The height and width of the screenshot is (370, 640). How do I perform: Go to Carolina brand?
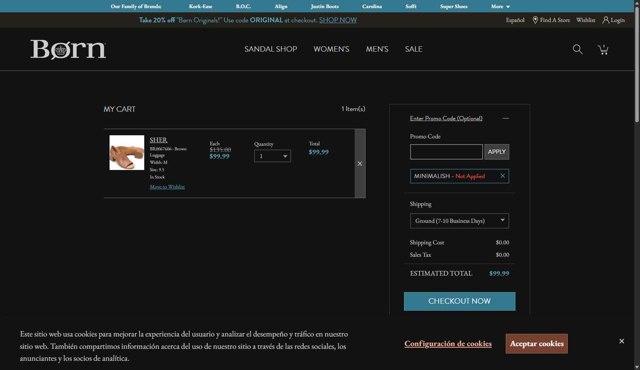coord(372,7)
